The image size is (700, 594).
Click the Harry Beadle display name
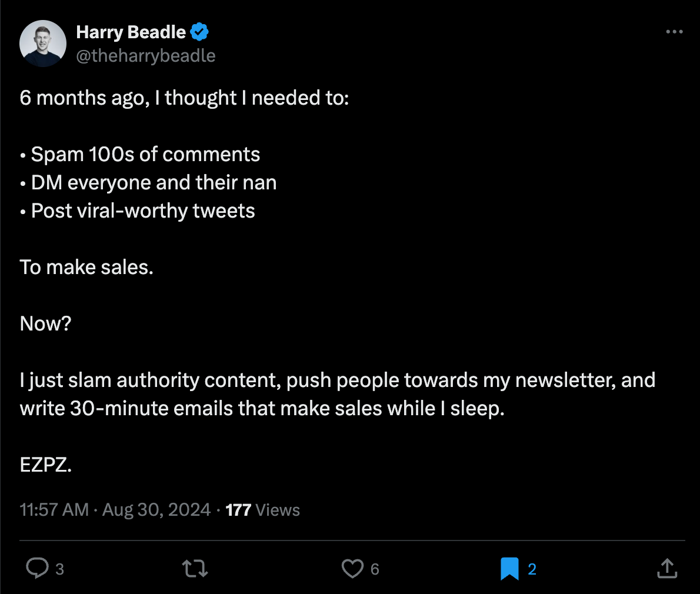click(131, 32)
